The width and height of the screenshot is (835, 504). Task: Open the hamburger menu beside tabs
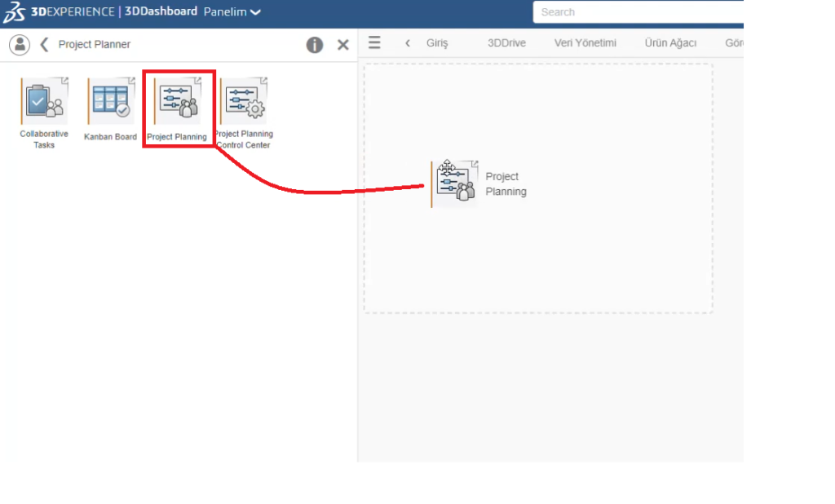point(374,43)
